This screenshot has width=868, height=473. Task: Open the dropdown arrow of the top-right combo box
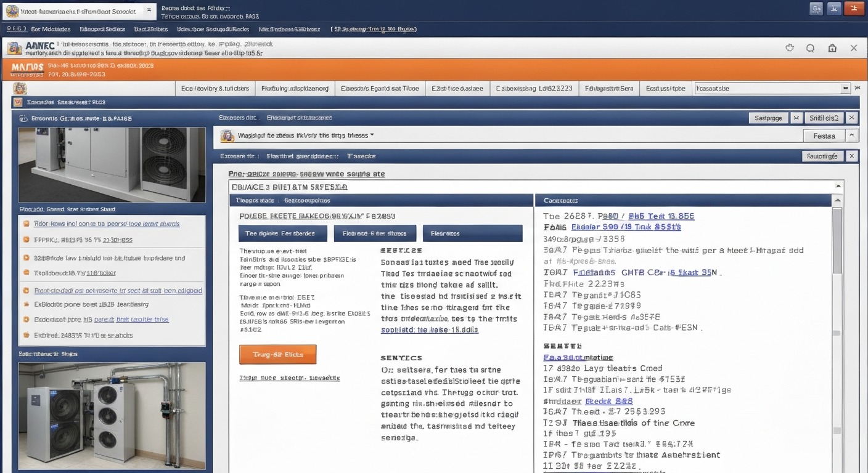click(845, 89)
